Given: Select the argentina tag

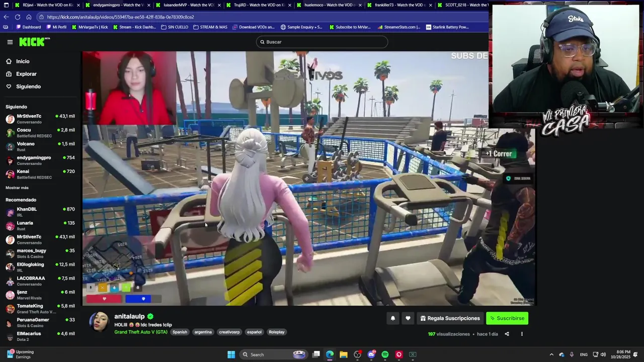Looking at the screenshot, I should pos(203,332).
